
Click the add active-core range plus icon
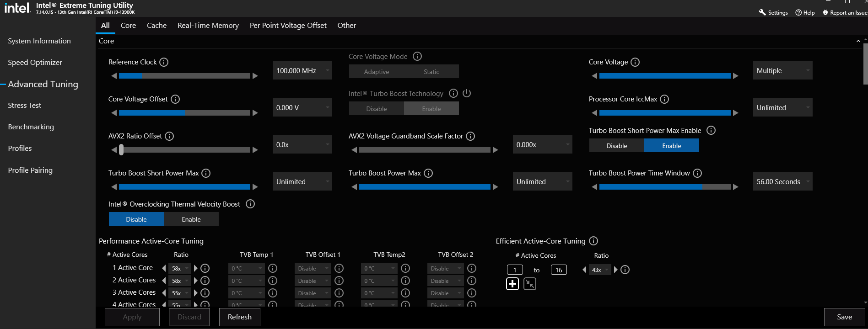click(x=512, y=284)
